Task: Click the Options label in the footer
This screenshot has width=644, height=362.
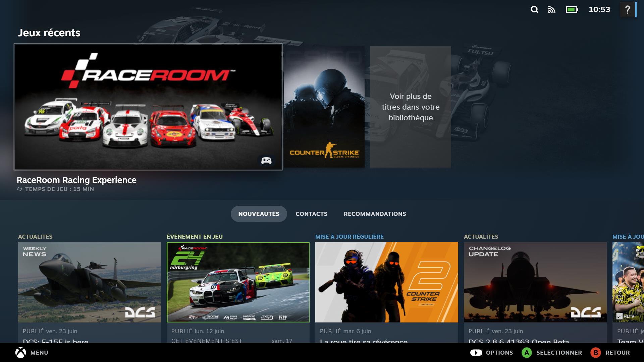Action: click(x=499, y=353)
